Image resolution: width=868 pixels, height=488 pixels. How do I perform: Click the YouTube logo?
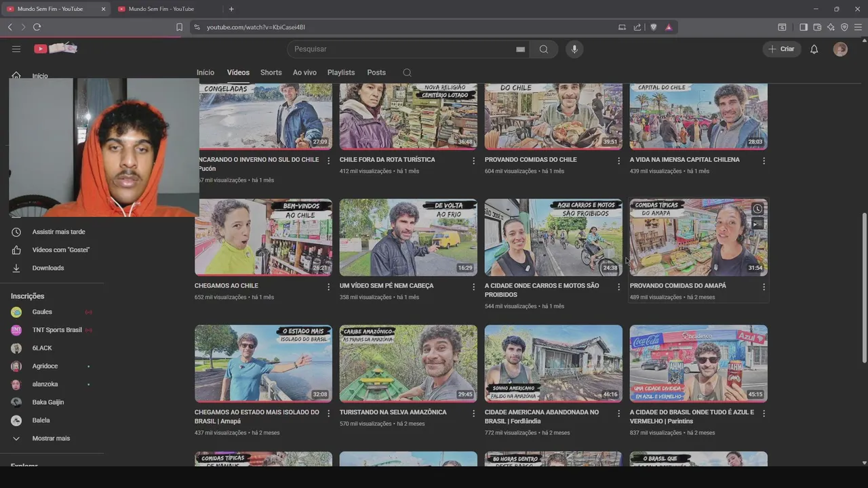(56, 48)
